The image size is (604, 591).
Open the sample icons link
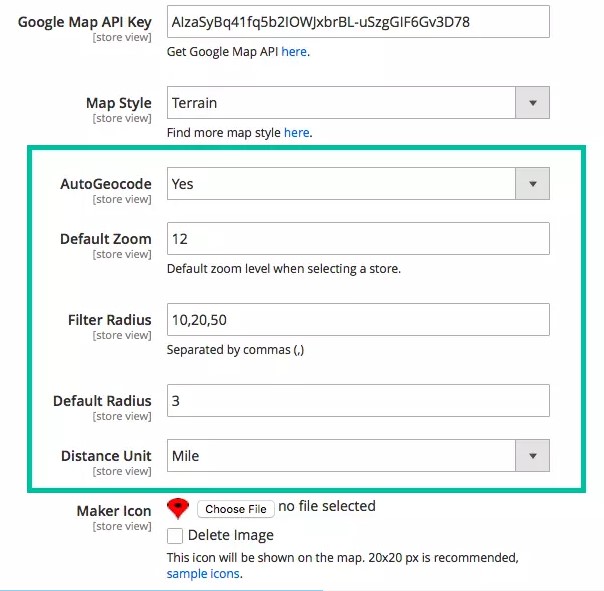point(204,574)
